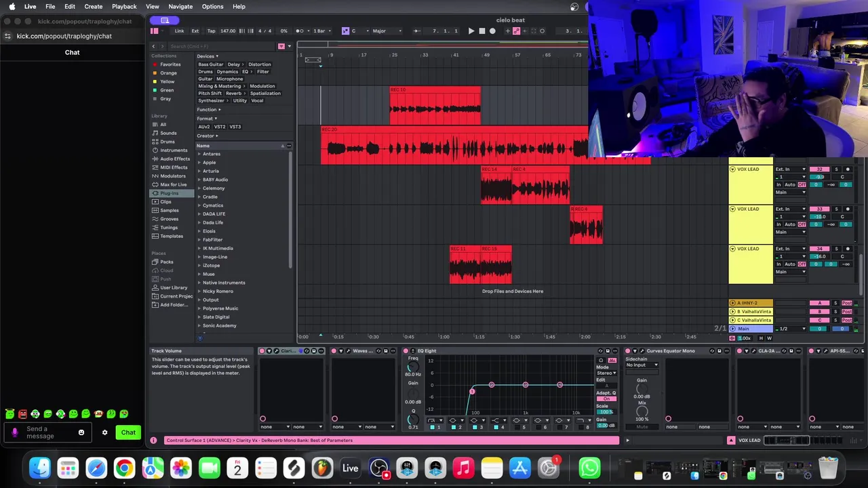868x488 pixels.
Task: Open the Options menu
Action: 212,6
